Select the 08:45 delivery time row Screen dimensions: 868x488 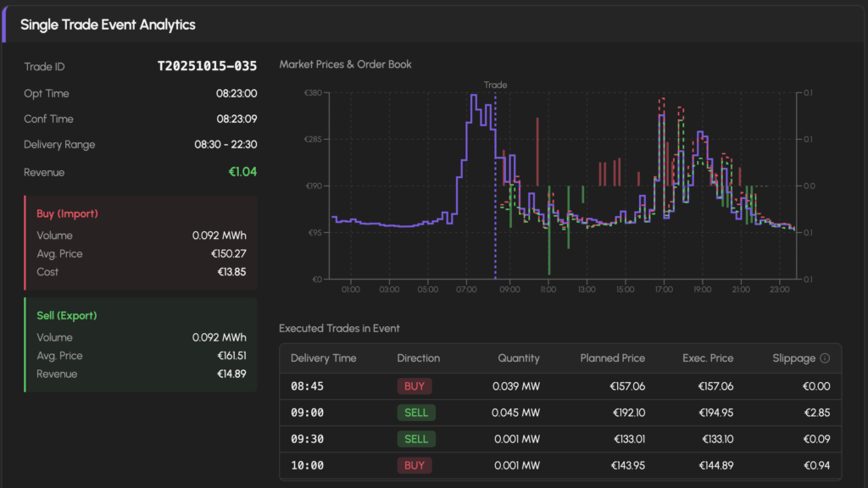(x=306, y=386)
